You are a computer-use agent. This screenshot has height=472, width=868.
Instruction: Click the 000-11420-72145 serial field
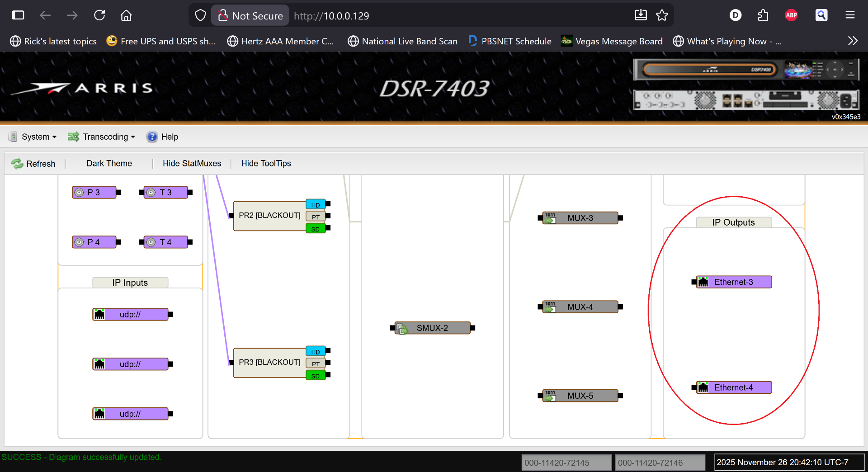[566, 462]
